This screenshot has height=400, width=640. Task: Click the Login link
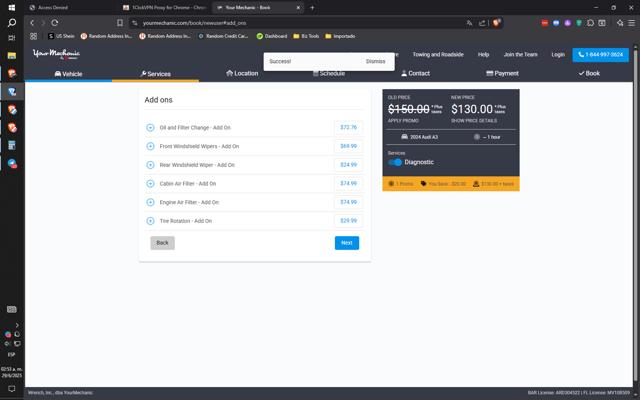558,54
